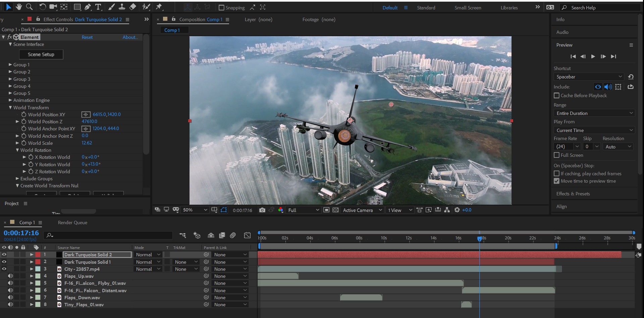Viewport: 644px width, 318px height.
Task: Click the red label color of layer 2
Action: click(38, 262)
